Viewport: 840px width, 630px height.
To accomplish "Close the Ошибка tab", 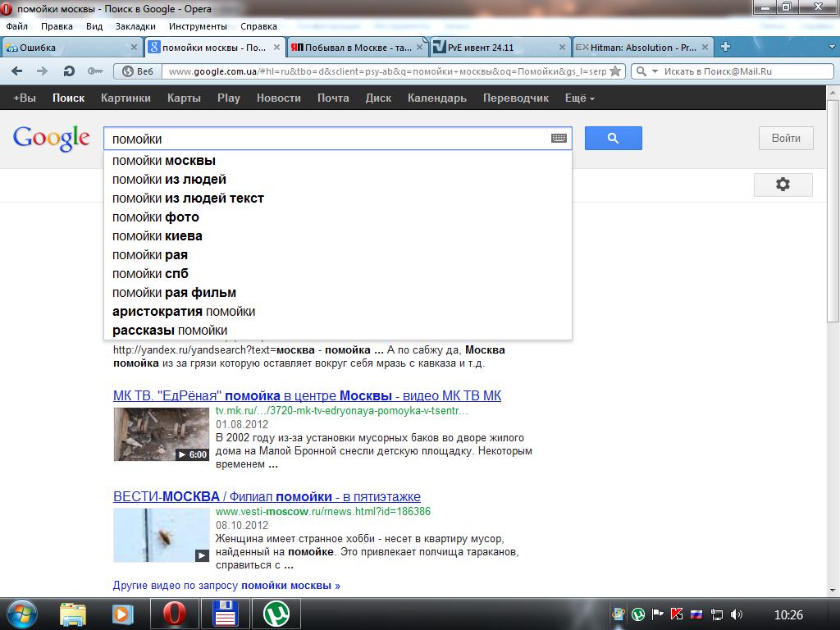I will 134,47.
